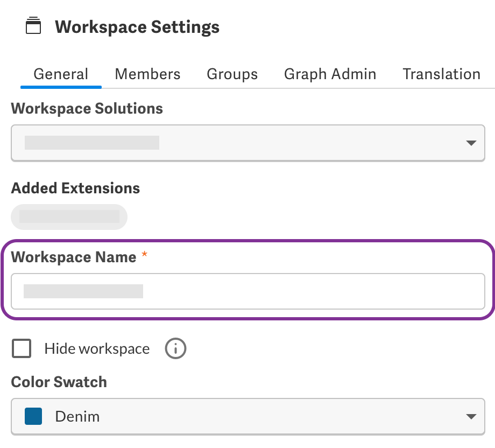
Task: Click the Workspace Settings window icon
Action: pos(33,26)
